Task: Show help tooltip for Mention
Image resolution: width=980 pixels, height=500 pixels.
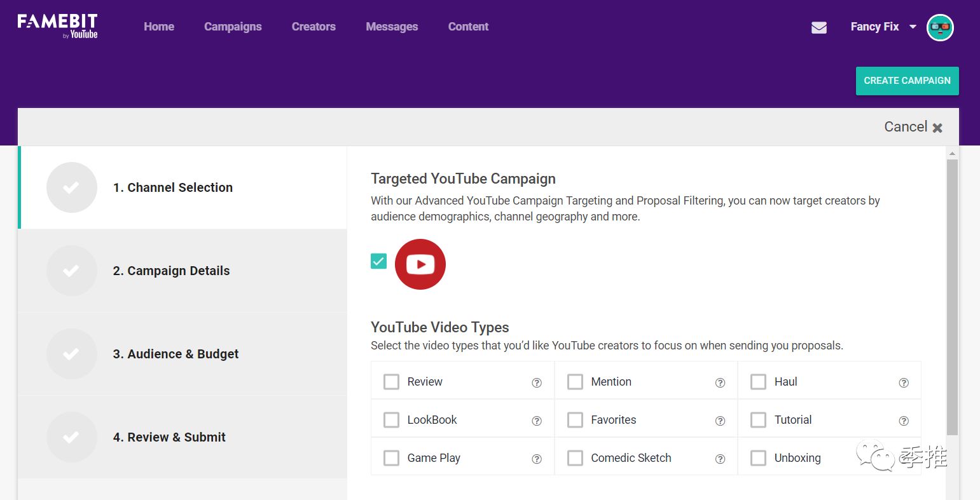Action: [720, 382]
